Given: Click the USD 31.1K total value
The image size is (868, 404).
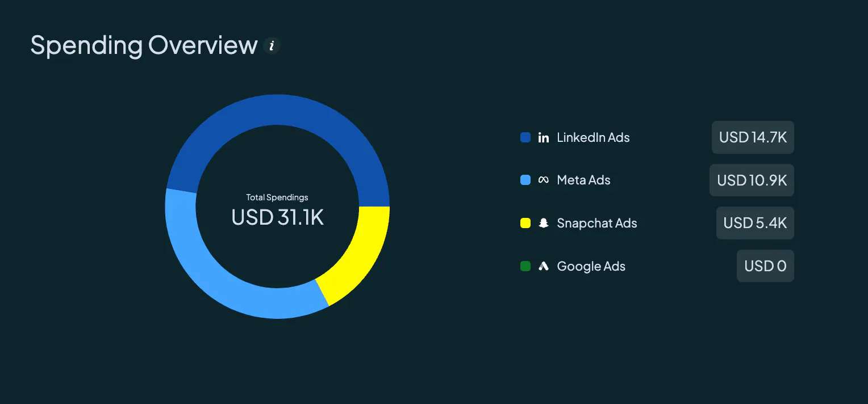Looking at the screenshot, I should click(x=277, y=217).
